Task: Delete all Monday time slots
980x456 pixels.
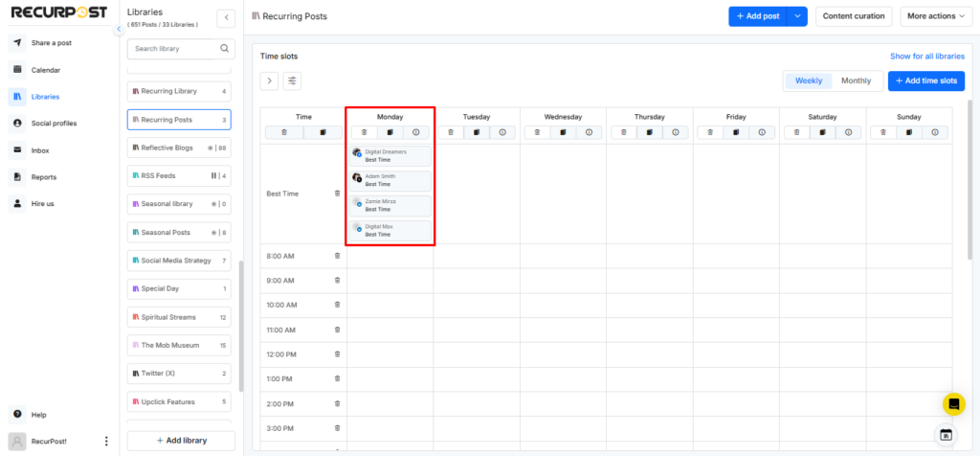Action: coord(365,132)
